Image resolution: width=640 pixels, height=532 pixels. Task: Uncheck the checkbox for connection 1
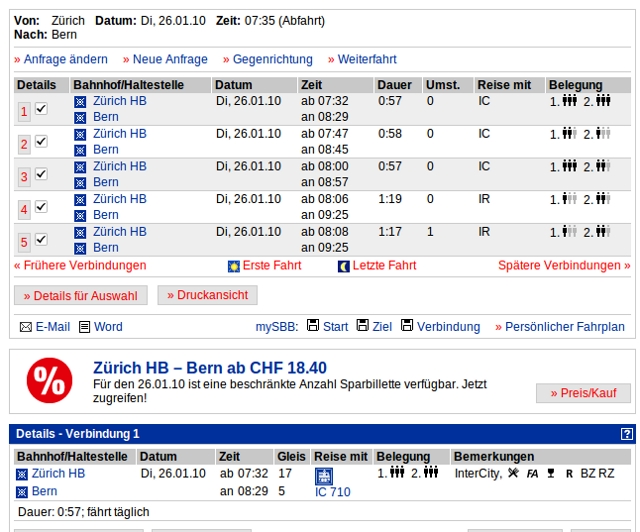click(x=41, y=109)
